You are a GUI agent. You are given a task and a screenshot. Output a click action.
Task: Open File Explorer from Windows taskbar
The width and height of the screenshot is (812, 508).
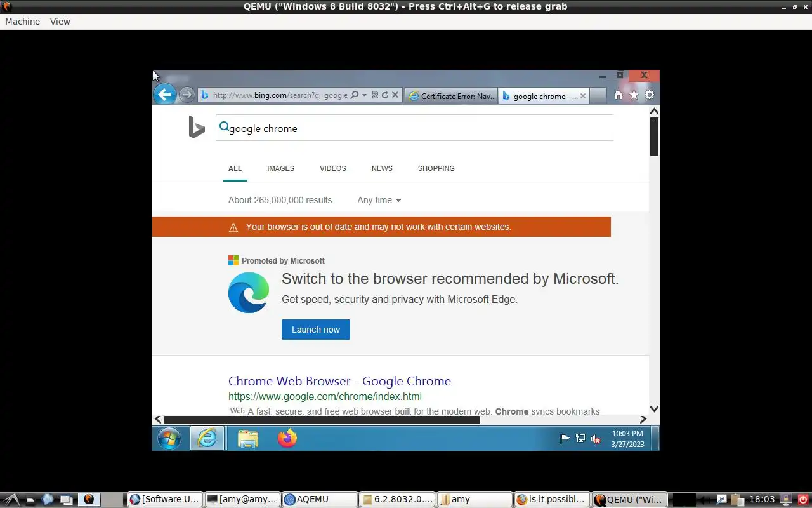[x=248, y=438]
